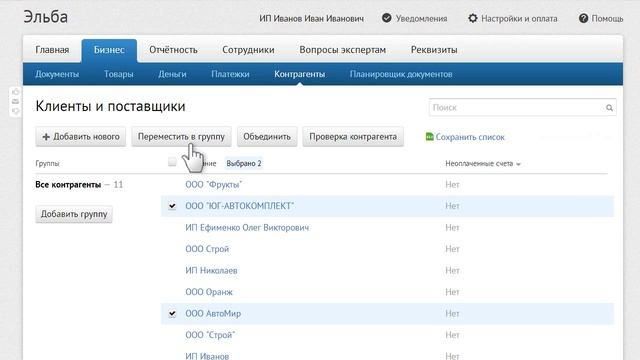
Task: Toggle the select-all checkbox in header
Action: pos(172,162)
